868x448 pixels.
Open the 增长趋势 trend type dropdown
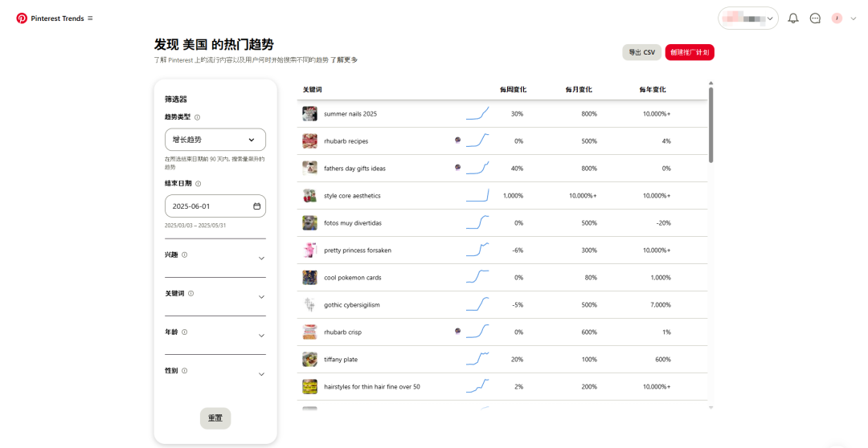(x=215, y=140)
